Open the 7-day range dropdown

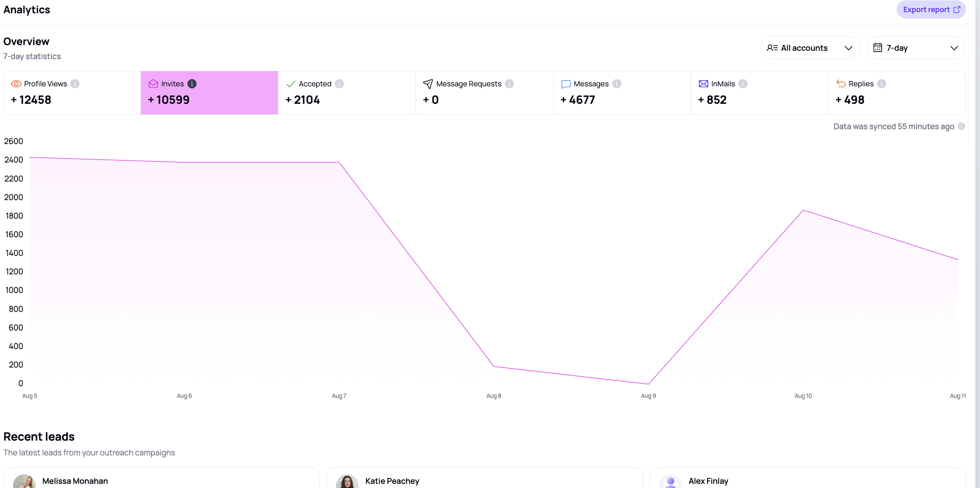(x=916, y=48)
